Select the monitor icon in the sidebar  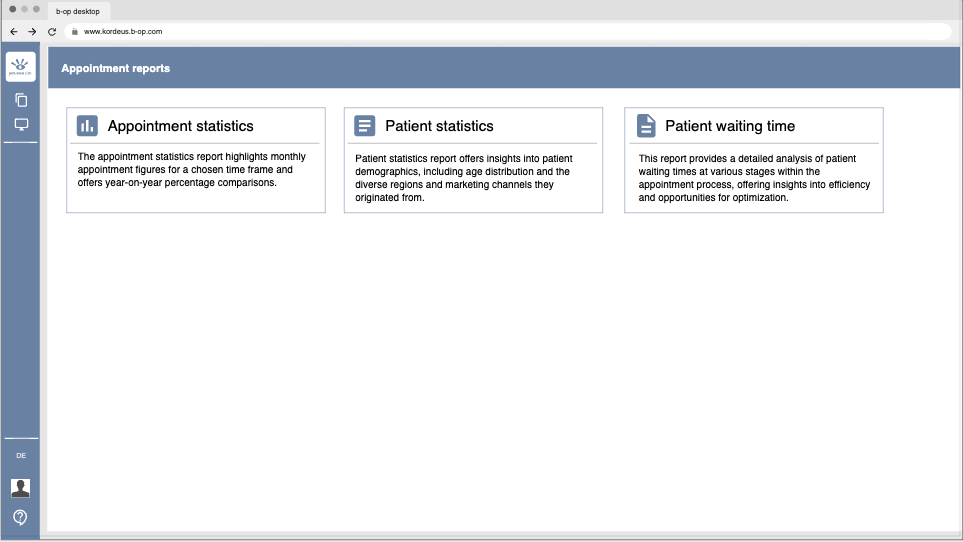point(21,125)
